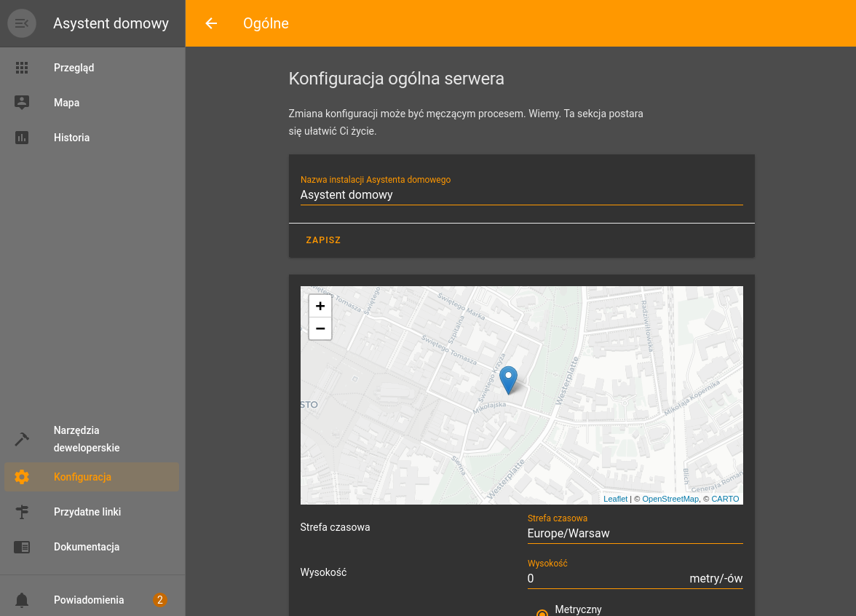Collapse the sidebar menu icon
This screenshot has width=856, height=616.
[22, 23]
